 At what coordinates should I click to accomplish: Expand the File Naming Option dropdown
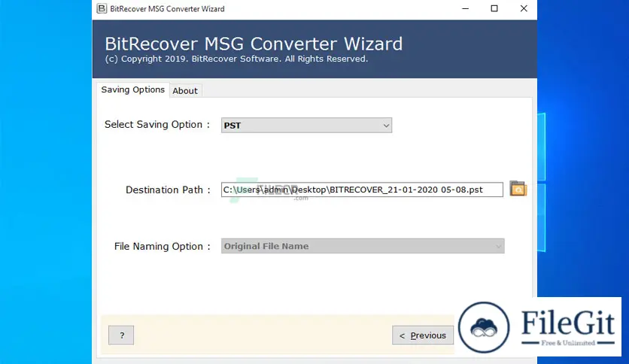[x=363, y=246]
